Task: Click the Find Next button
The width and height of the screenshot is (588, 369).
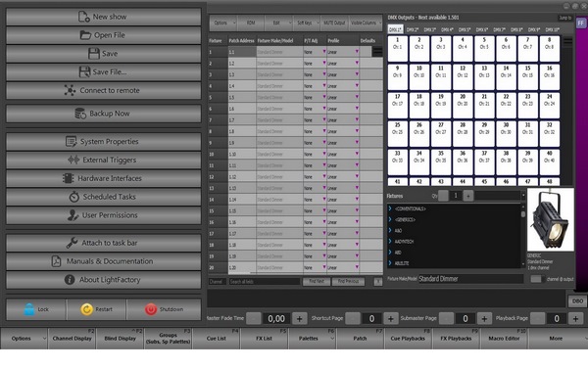Action: point(317,281)
